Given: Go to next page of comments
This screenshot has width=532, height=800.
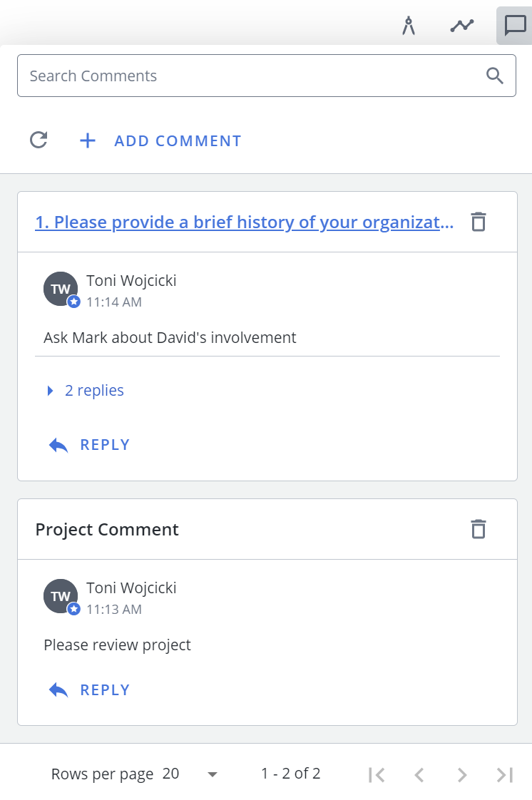Looking at the screenshot, I should coord(462,774).
